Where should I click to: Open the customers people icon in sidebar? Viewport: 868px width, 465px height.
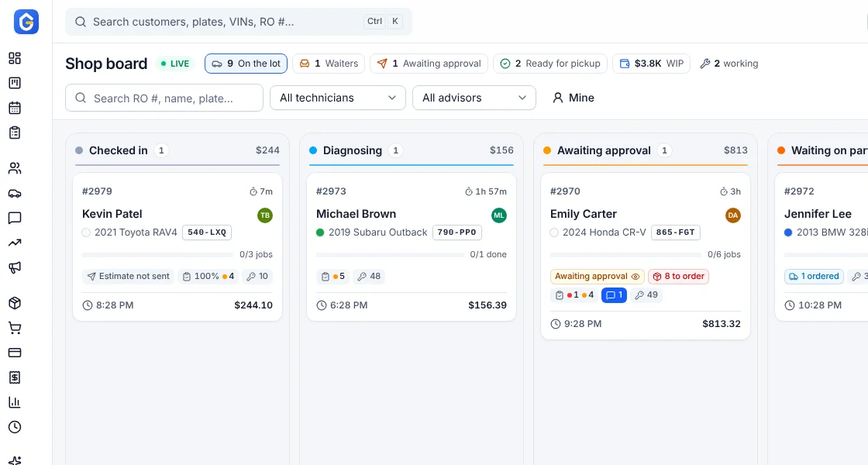[15, 168]
